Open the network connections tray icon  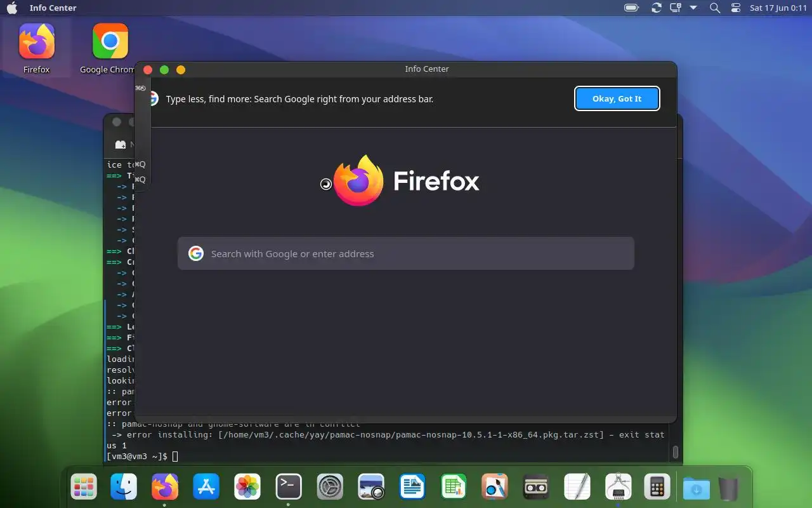click(x=676, y=8)
